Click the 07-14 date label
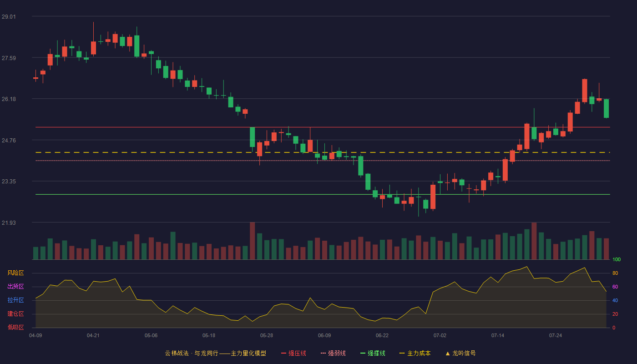Image resolution: width=637 pixels, height=364 pixels. click(x=498, y=335)
